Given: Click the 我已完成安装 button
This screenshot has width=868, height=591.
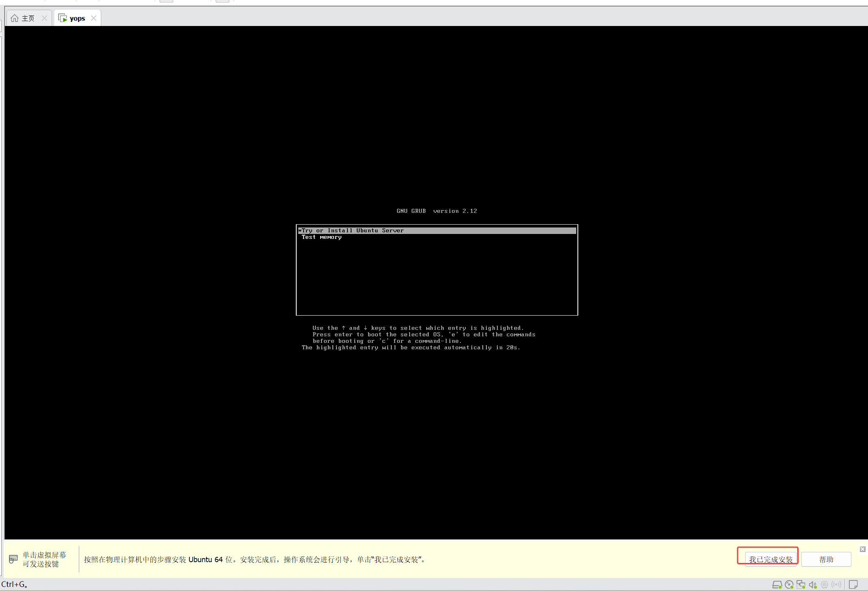Looking at the screenshot, I should point(770,559).
